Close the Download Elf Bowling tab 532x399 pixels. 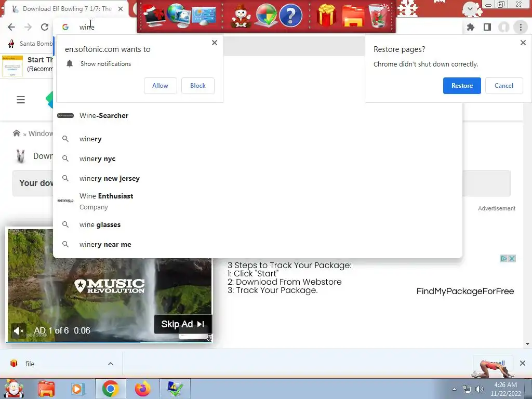[121, 9]
